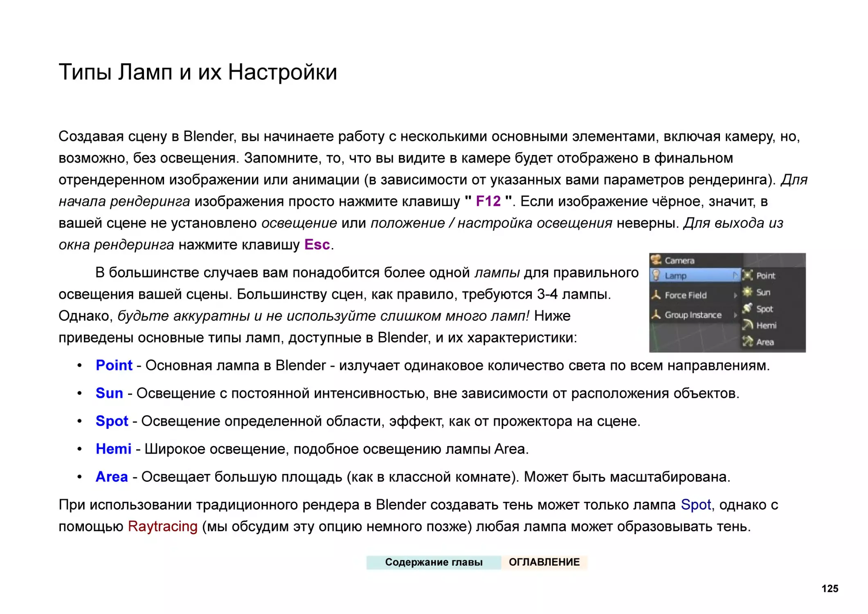Screen dimensions: 868x614
Task: Click the Area lamp icon
Action: coord(748,341)
